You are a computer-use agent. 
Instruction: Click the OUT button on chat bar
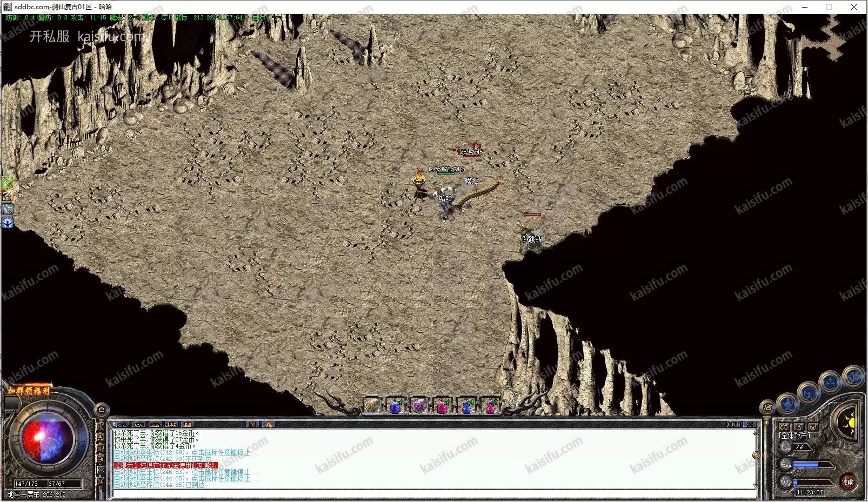pos(733,425)
